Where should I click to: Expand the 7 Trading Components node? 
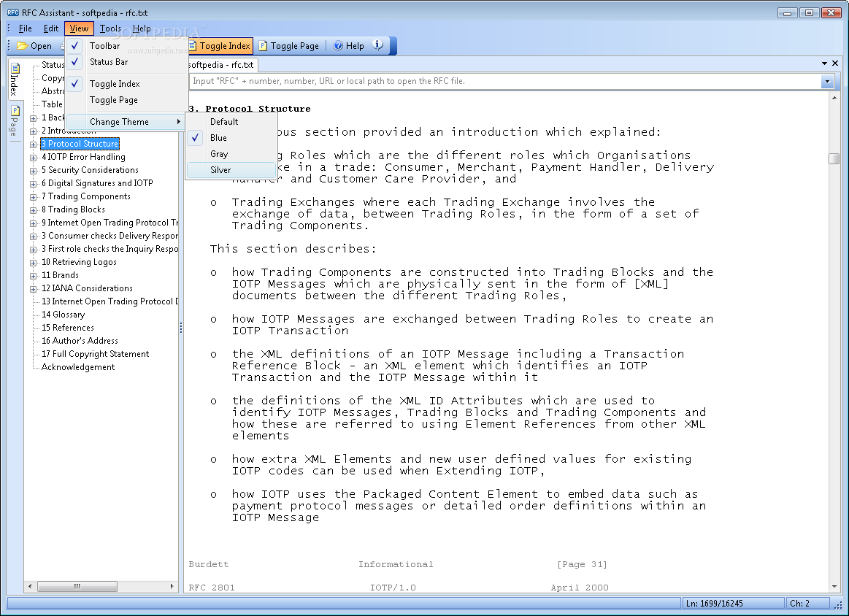click(x=33, y=196)
